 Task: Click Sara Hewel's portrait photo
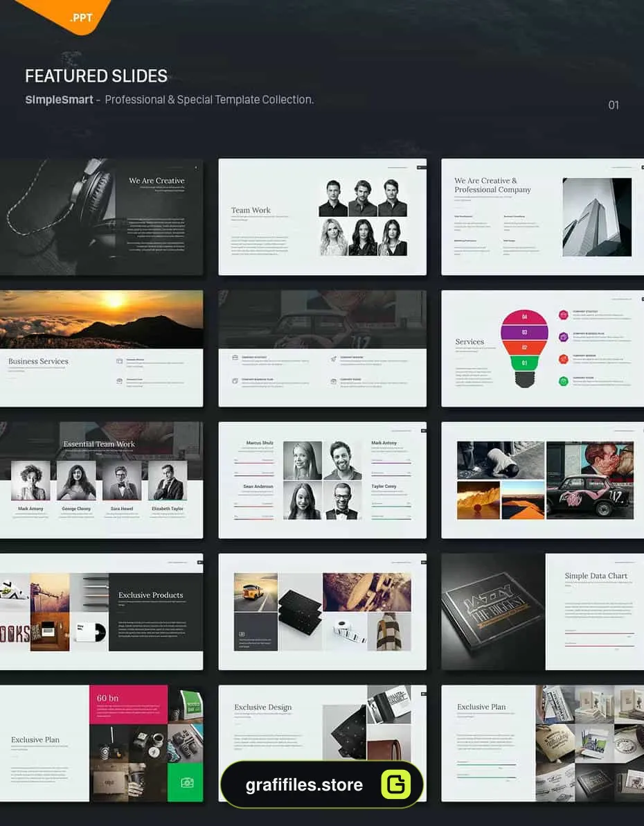click(122, 481)
